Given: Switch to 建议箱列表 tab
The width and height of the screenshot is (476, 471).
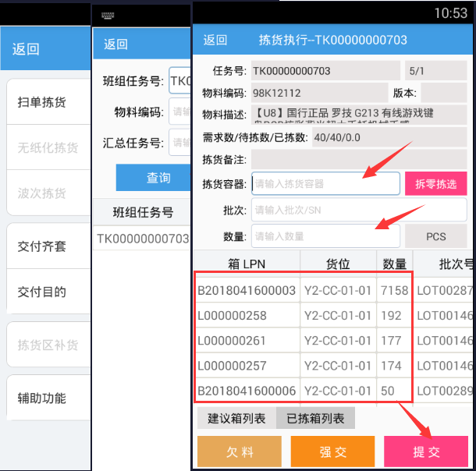Looking at the screenshot, I should pos(236,419).
